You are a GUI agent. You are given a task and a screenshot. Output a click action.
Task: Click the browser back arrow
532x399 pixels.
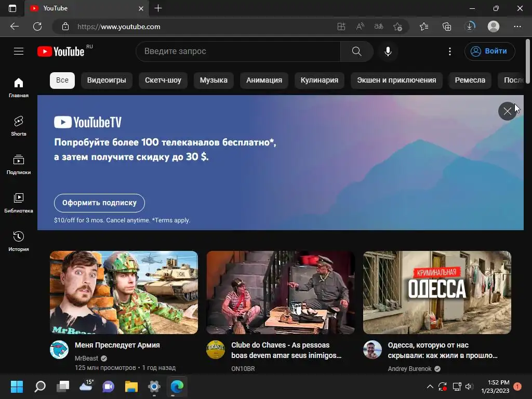click(x=15, y=26)
